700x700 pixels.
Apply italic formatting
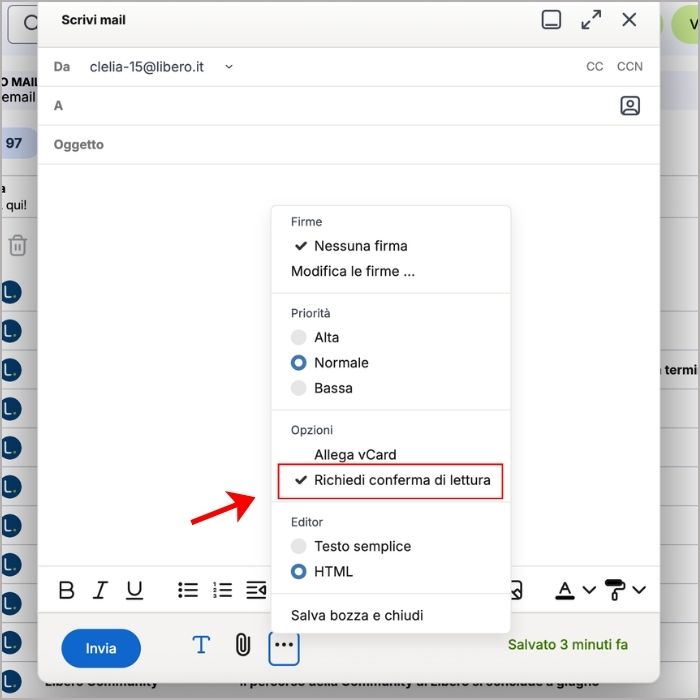[x=100, y=590]
